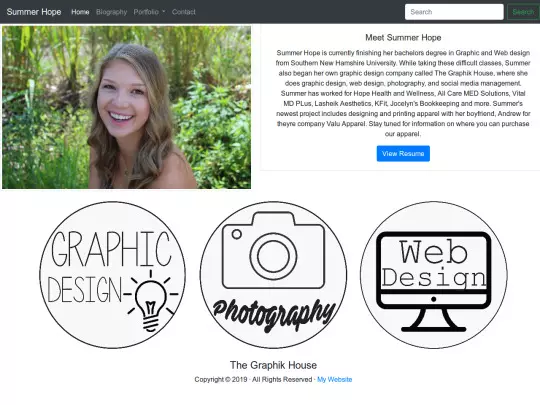Select the Photography camera circle icon
The height and width of the screenshot is (405, 540).
click(273, 275)
